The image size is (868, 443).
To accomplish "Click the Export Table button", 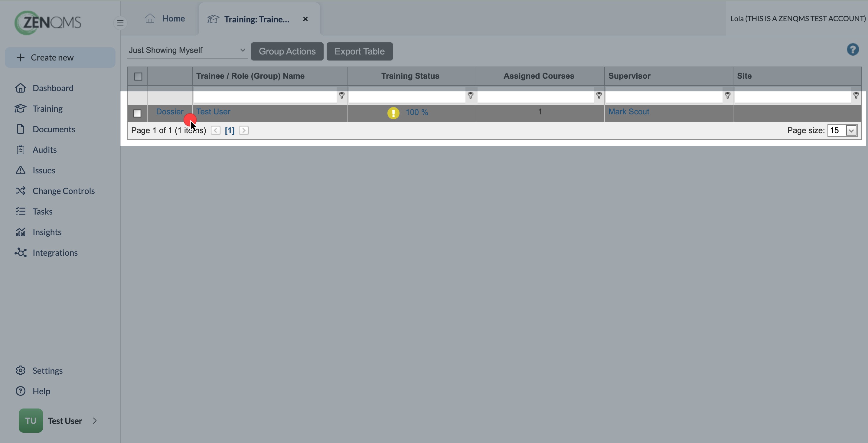I will [360, 51].
